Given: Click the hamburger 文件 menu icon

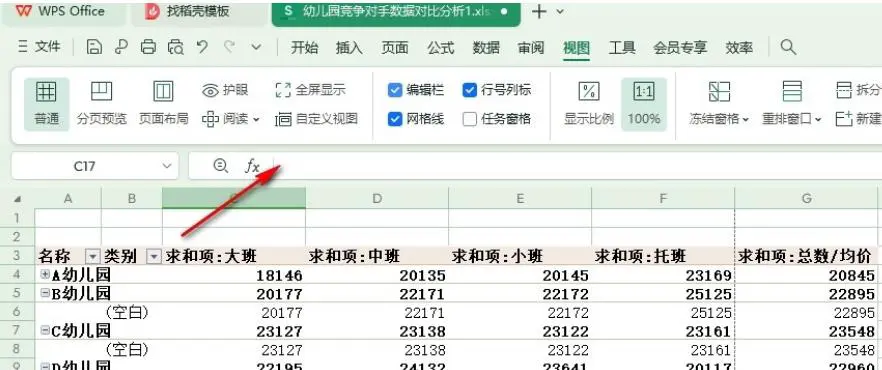Looking at the screenshot, I should (22, 47).
